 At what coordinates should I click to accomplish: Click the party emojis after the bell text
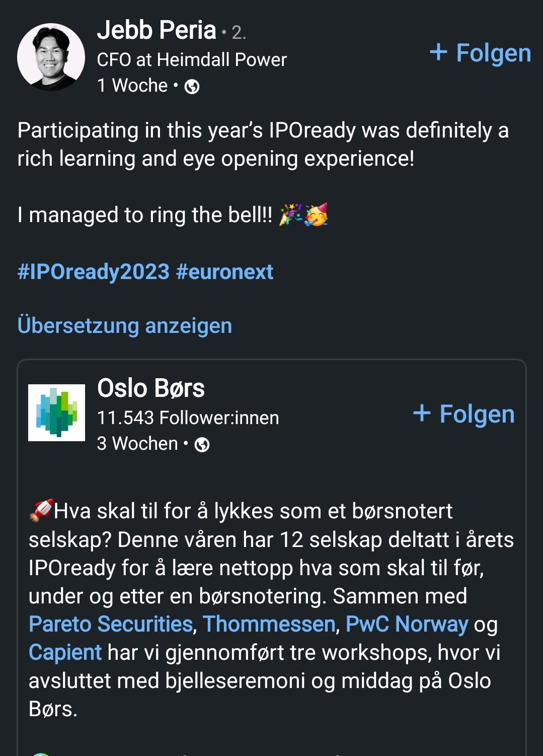[304, 215]
